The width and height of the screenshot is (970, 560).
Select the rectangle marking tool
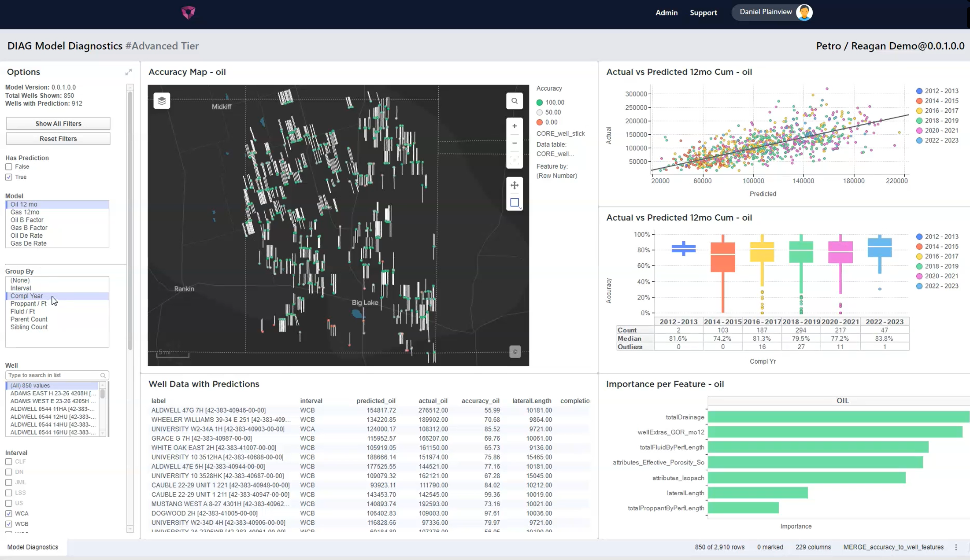click(515, 203)
